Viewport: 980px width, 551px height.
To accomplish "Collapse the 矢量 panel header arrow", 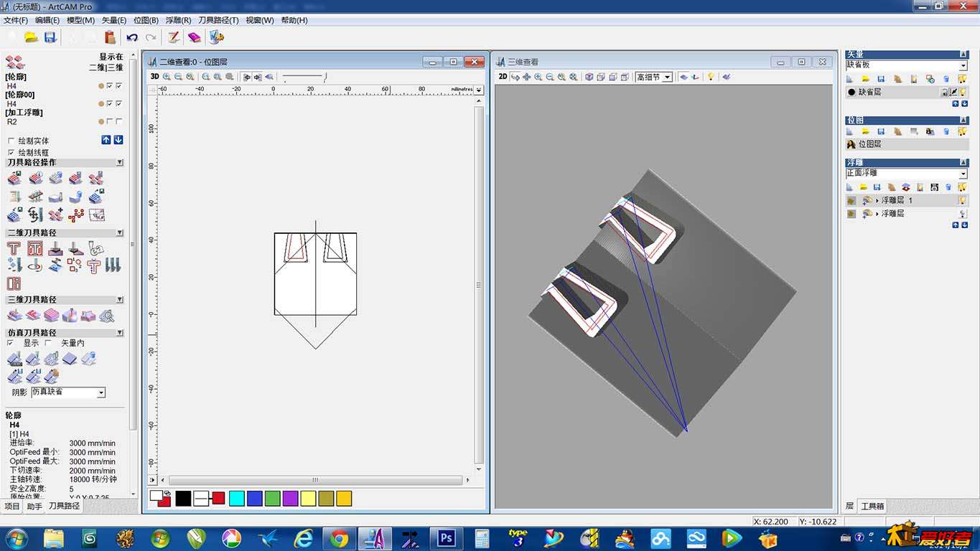I will (x=963, y=54).
